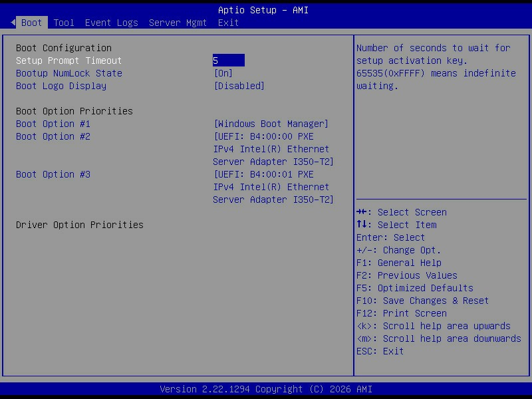This screenshot has width=532, height=399.
Task: Toggle the NumLock [On] value
Action: point(223,73)
